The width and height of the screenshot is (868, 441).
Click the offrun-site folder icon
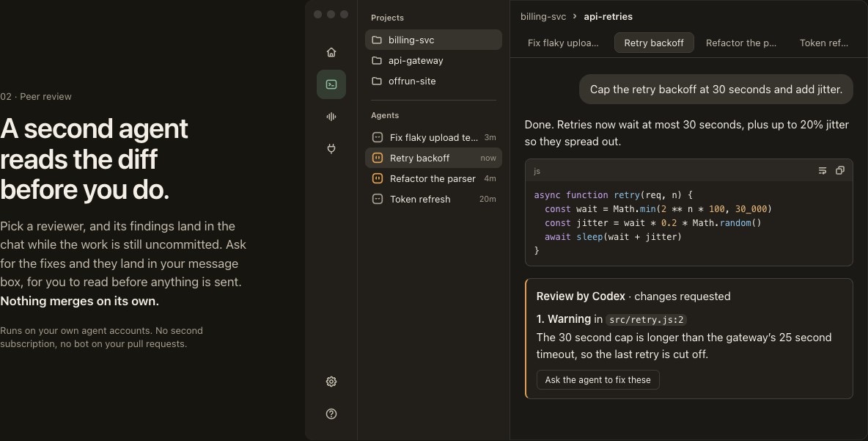(377, 81)
